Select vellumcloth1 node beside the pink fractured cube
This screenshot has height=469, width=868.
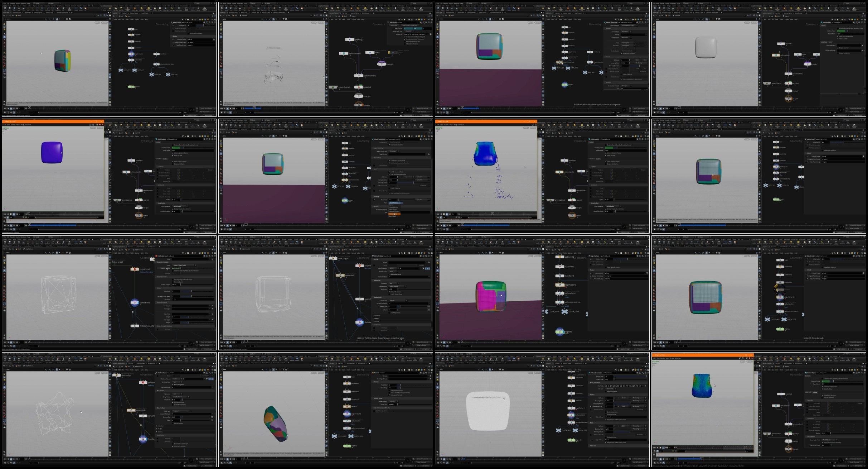point(560,293)
